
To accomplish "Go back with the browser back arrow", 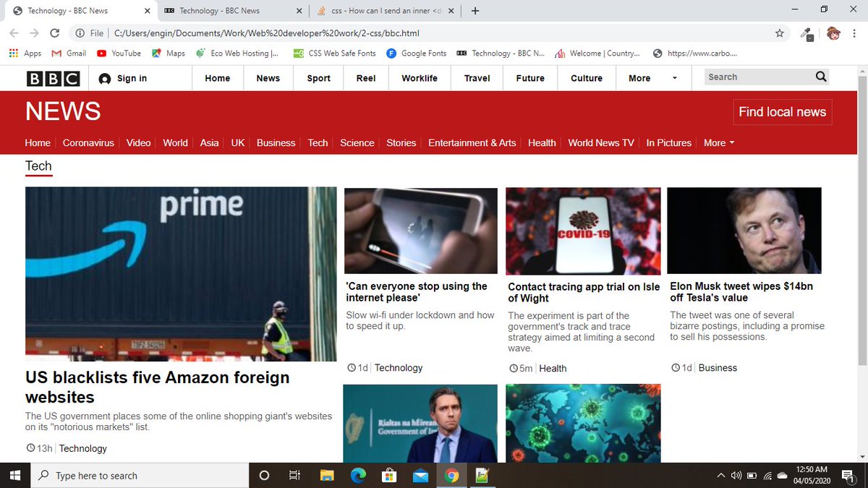I will click(14, 33).
